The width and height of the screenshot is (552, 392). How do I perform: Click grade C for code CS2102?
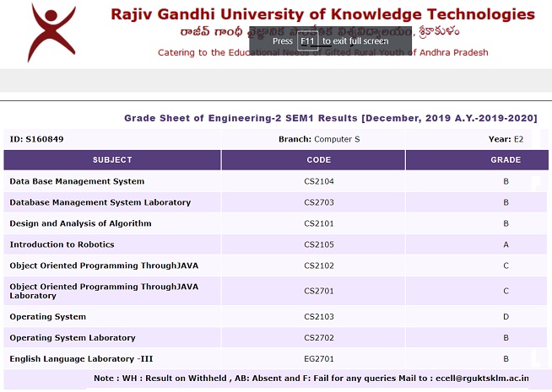(x=506, y=266)
